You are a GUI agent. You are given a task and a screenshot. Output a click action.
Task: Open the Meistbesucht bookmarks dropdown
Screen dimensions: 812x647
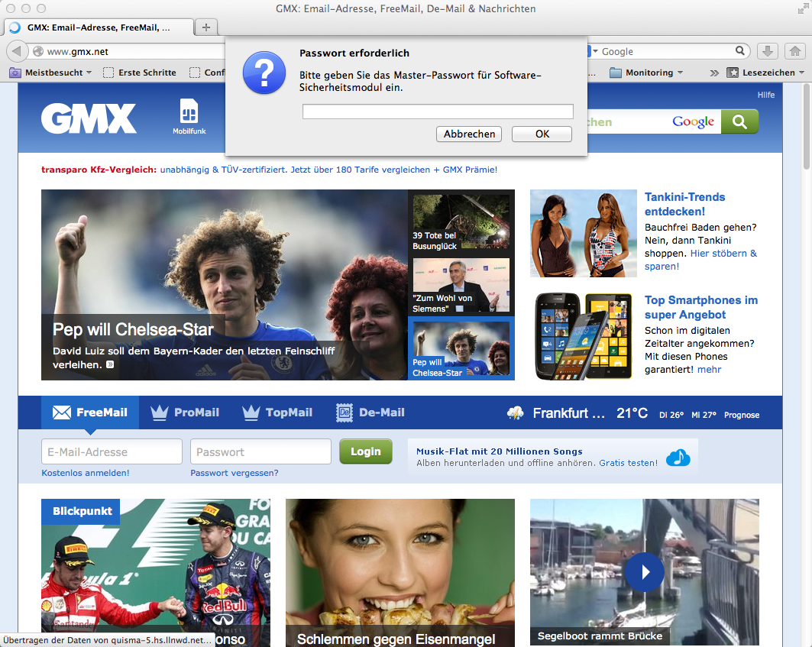coord(50,73)
